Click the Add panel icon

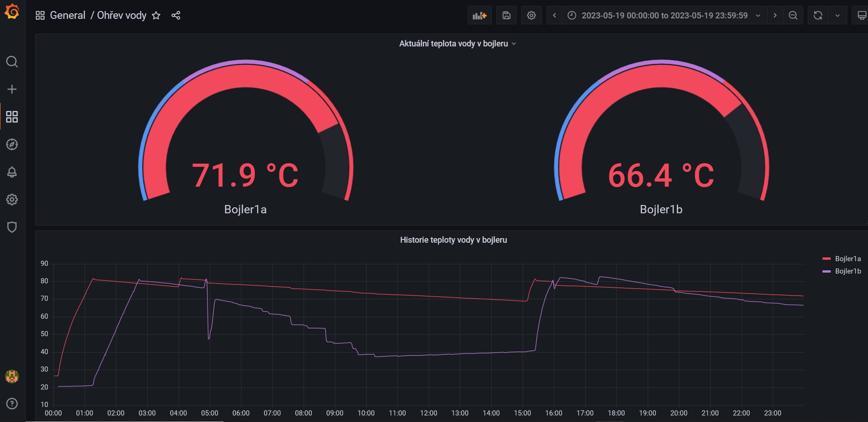pos(479,16)
